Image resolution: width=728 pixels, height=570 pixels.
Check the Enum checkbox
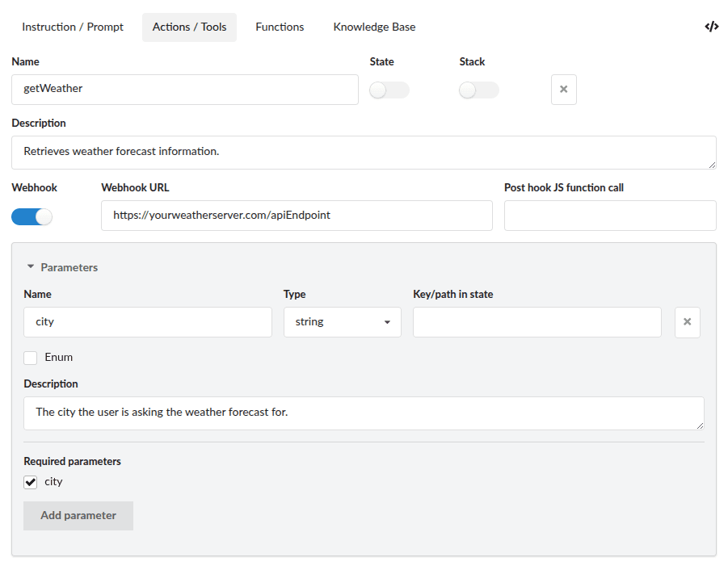click(31, 358)
